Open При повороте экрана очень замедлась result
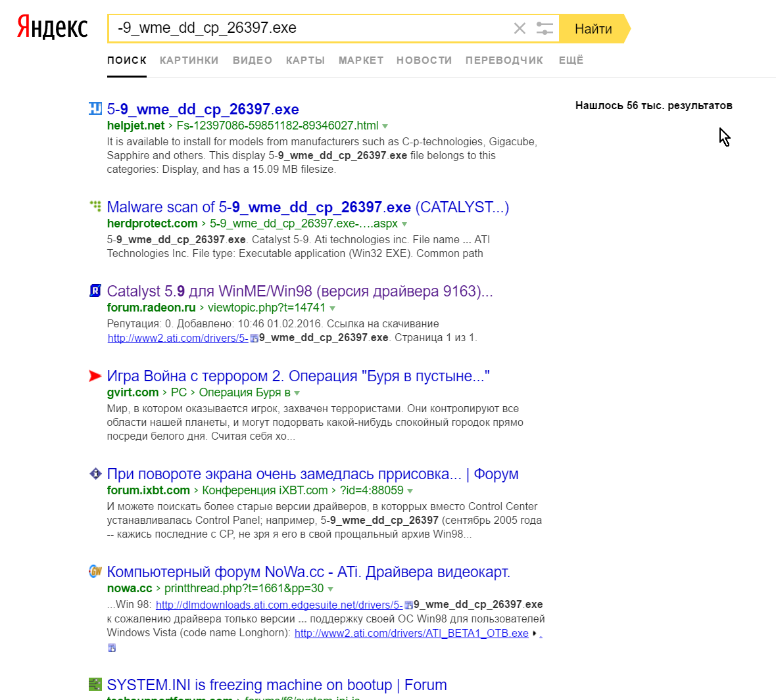Screen dimensions: 776x700 pyautogui.click(x=313, y=474)
